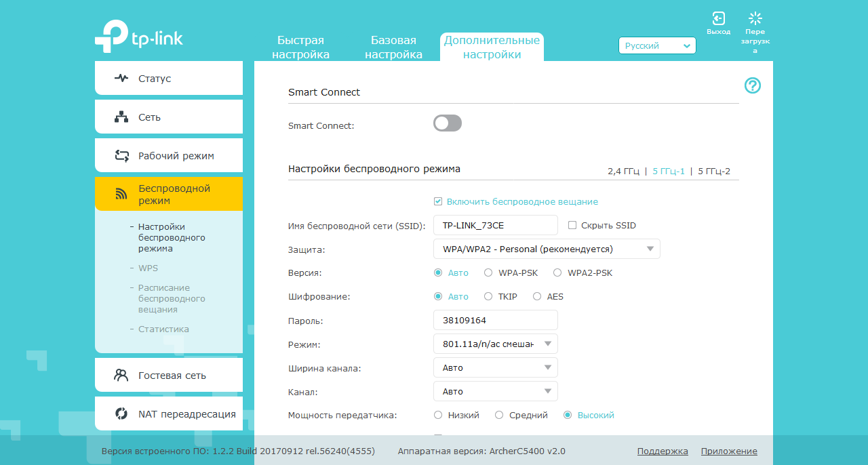Click the wireless password input field
The image size is (868, 465).
pyautogui.click(x=496, y=321)
